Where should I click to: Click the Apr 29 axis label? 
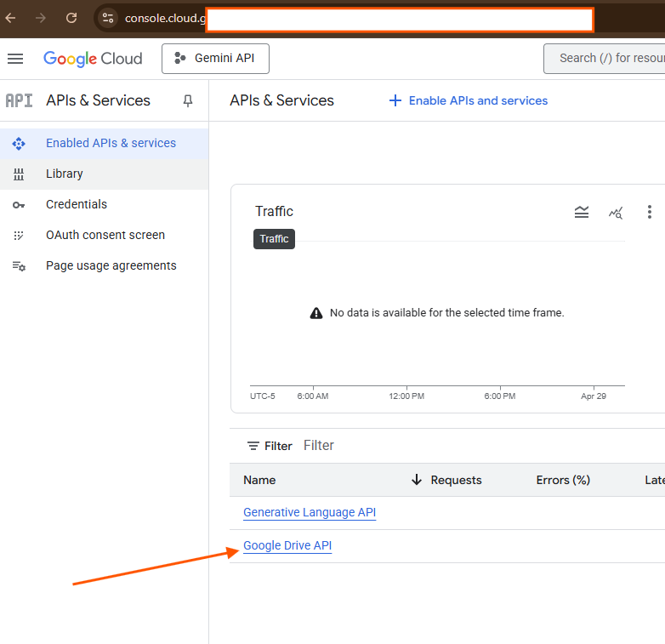tap(594, 396)
